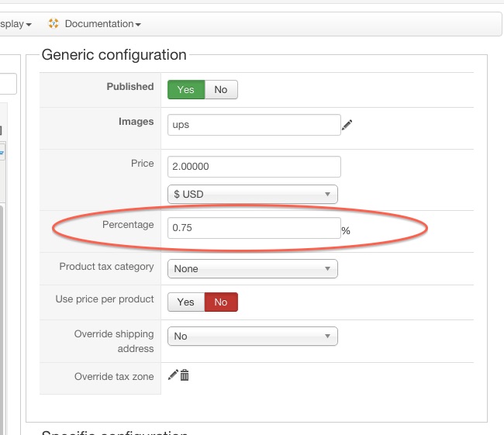Open the Display menu
The image size is (504, 435).
16,24
